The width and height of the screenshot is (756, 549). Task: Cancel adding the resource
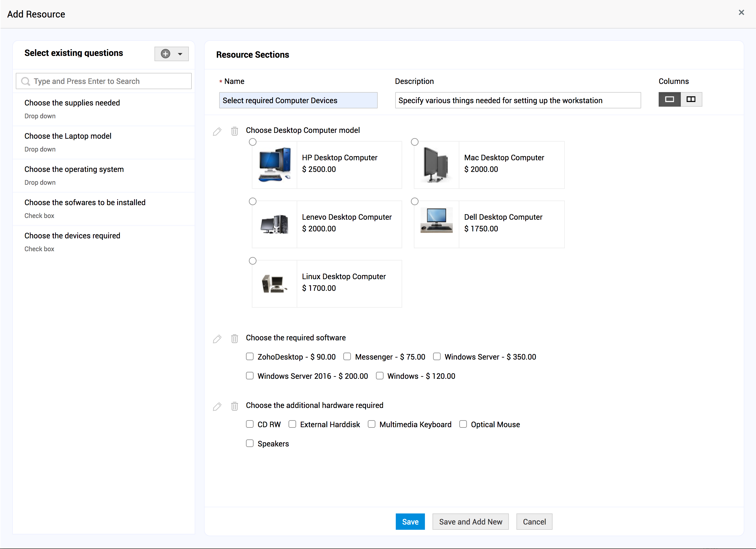tap(534, 522)
